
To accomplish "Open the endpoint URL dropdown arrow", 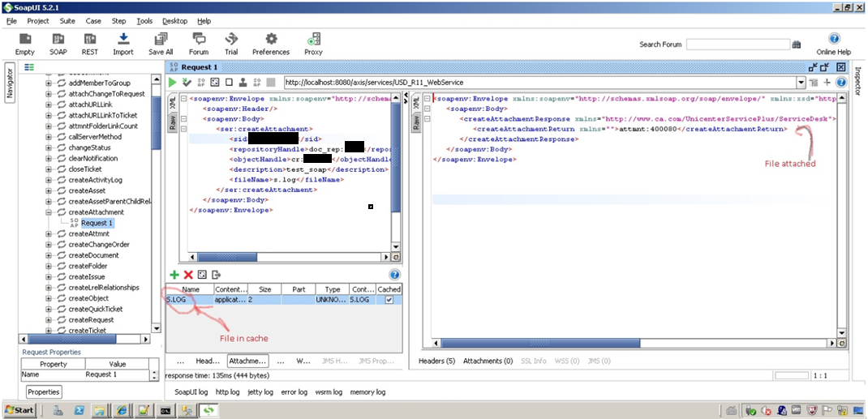I will pos(801,83).
